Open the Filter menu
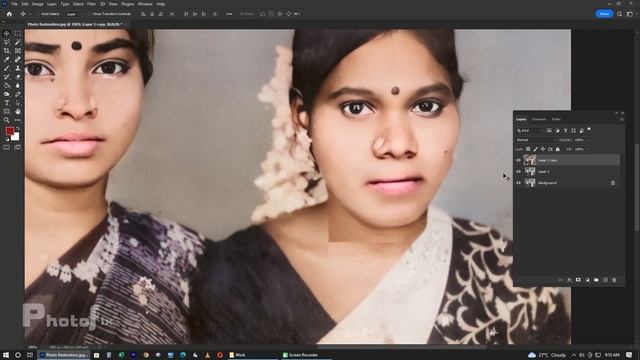The image size is (640, 360). click(91, 4)
